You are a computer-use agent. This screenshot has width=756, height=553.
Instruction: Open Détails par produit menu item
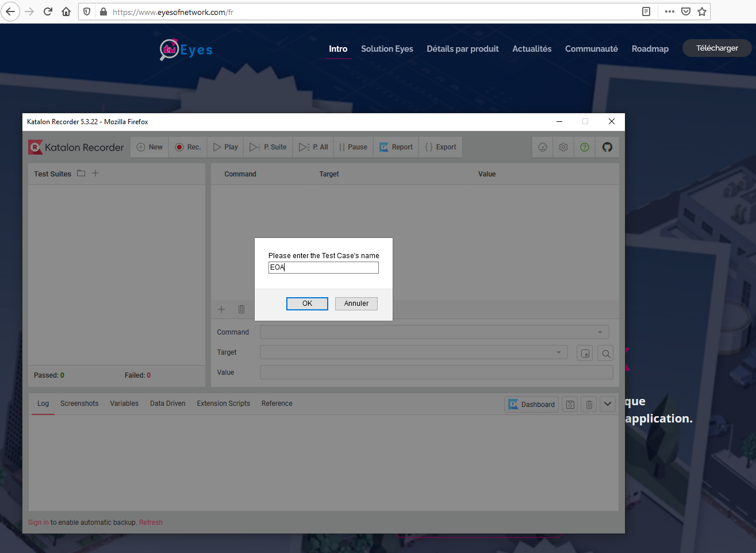[463, 49]
